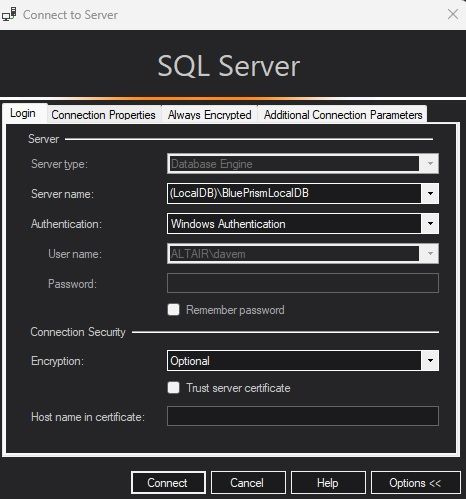Enable the Remember password checkbox
This screenshot has width=466, height=499.
(x=173, y=310)
